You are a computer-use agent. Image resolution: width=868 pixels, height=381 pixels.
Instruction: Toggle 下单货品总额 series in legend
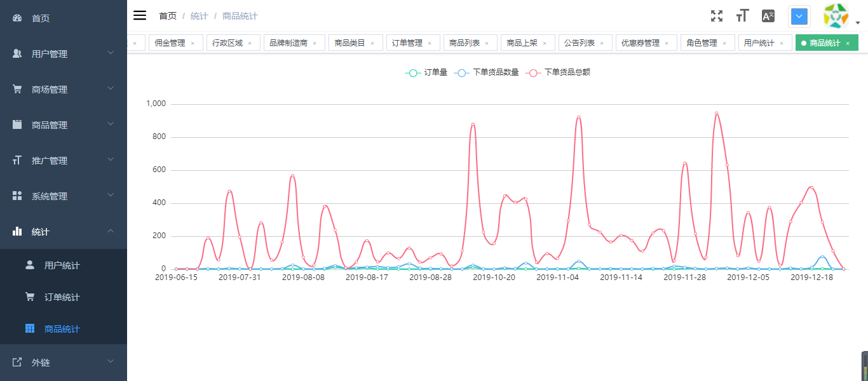pyautogui.click(x=558, y=72)
